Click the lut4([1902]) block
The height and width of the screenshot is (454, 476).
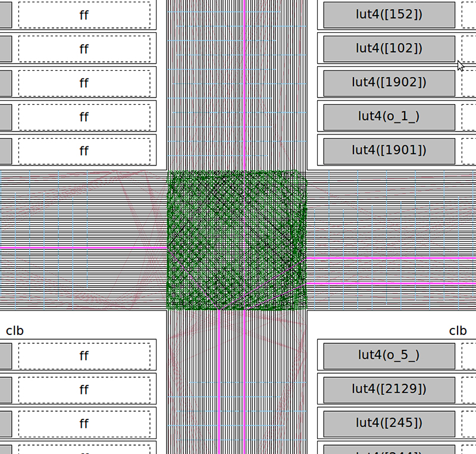pos(389,83)
